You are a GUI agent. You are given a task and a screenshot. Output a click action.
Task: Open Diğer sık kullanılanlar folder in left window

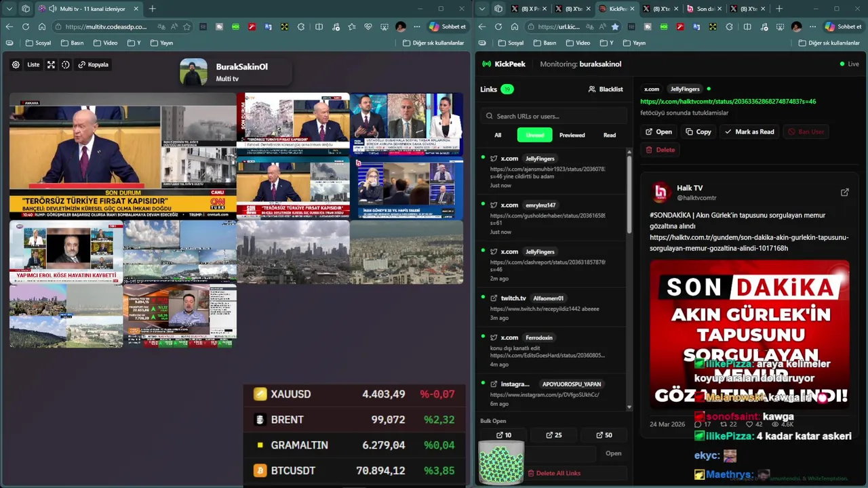pyautogui.click(x=433, y=43)
